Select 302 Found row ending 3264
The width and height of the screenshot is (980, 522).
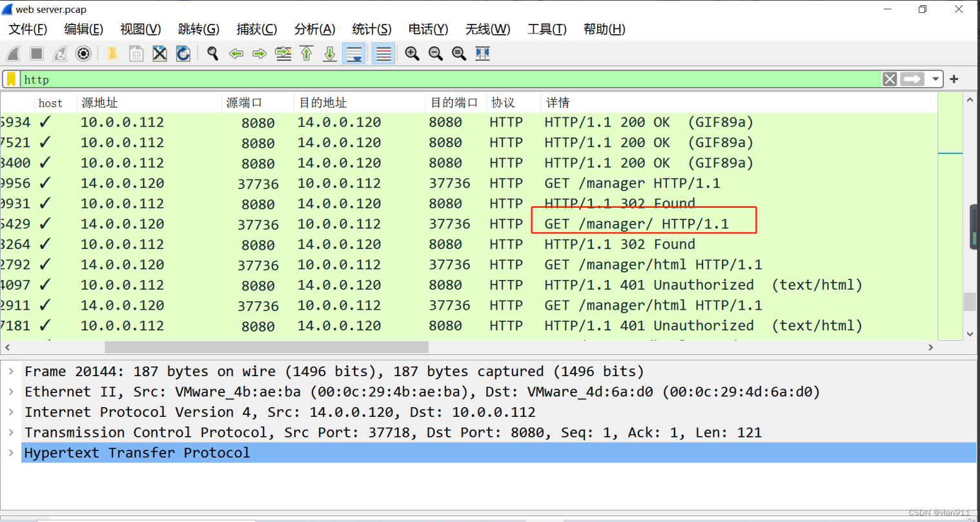(469, 245)
